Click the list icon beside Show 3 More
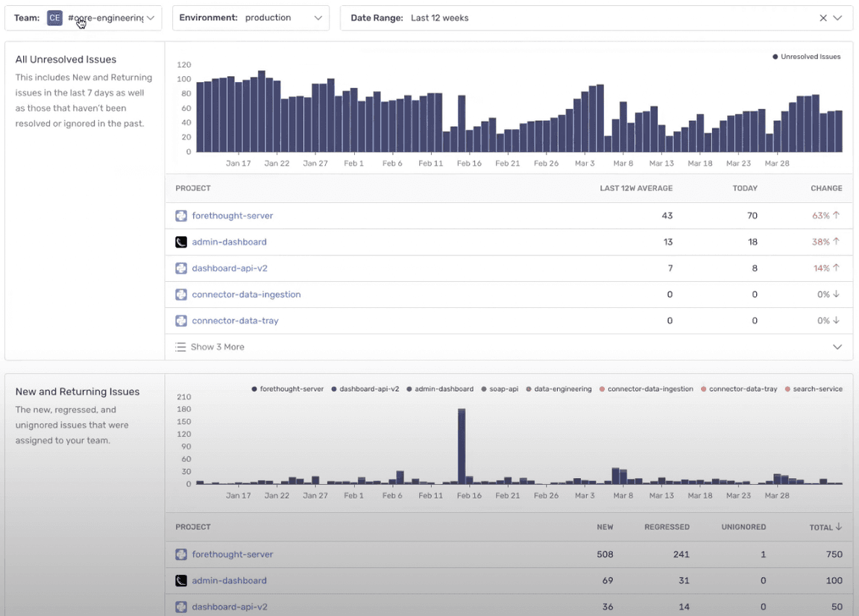859x616 pixels. click(x=180, y=347)
